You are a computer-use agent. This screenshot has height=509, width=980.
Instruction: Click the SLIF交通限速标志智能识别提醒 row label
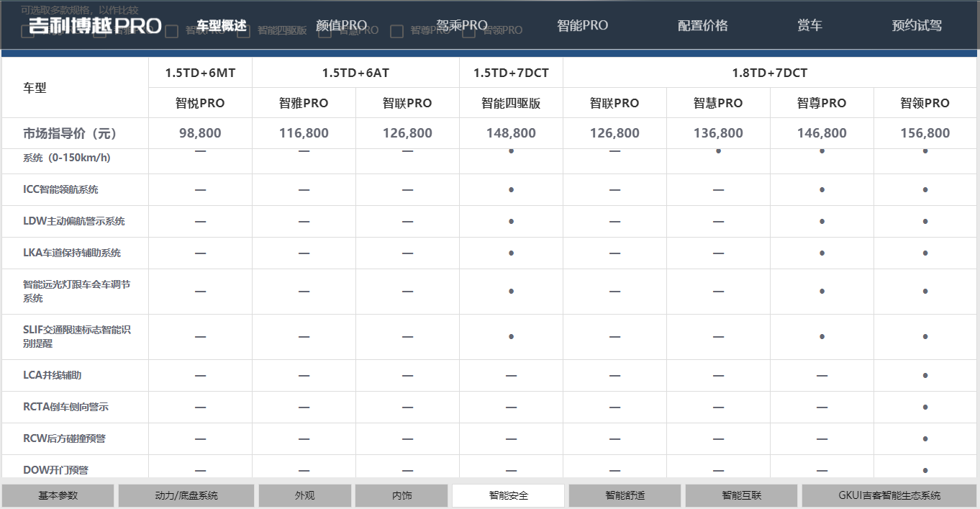click(x=77, y=337)
